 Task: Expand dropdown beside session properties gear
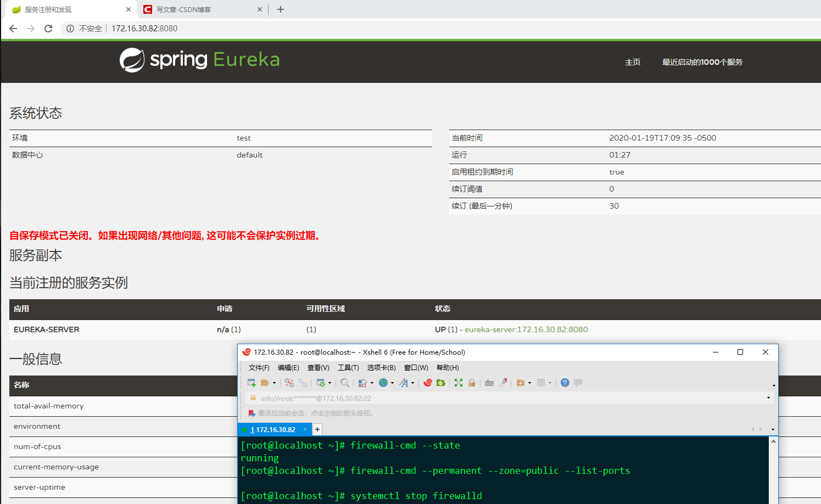(329, 383)
